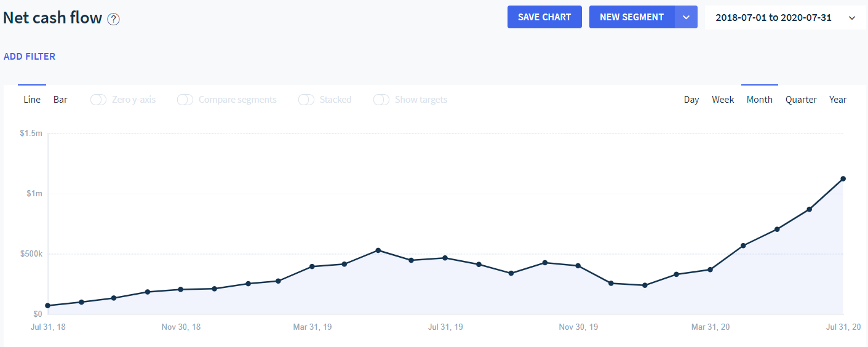Click the first data point at Jul 31, 18
This screenshot has width=868, height=347.
[x=48, y=306]
